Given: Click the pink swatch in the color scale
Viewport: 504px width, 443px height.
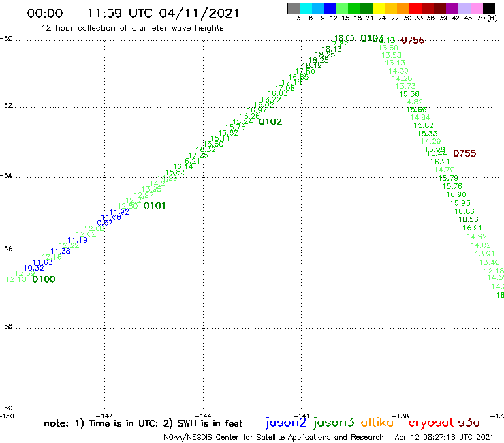Looking at the screenshot, I should click(x=476, y=9).
